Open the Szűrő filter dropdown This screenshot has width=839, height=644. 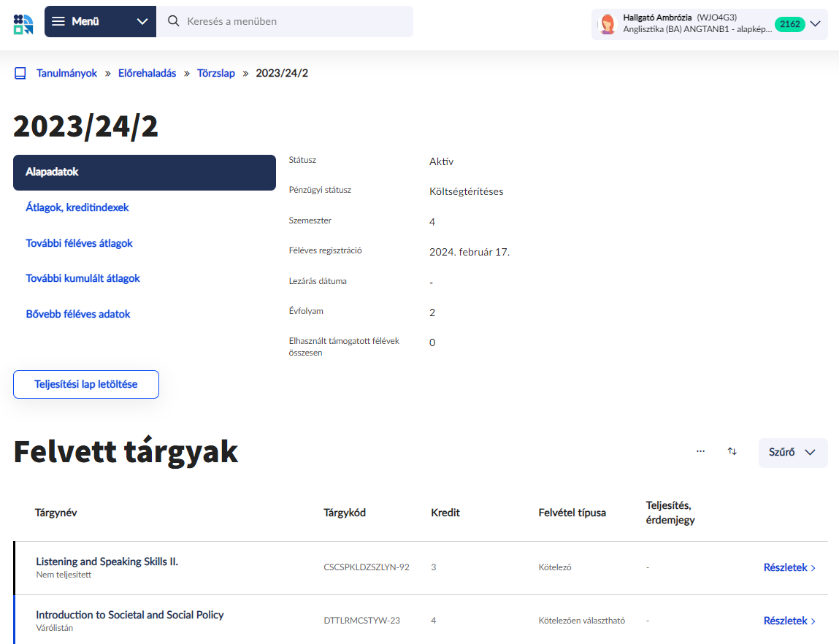click(792, 453)
